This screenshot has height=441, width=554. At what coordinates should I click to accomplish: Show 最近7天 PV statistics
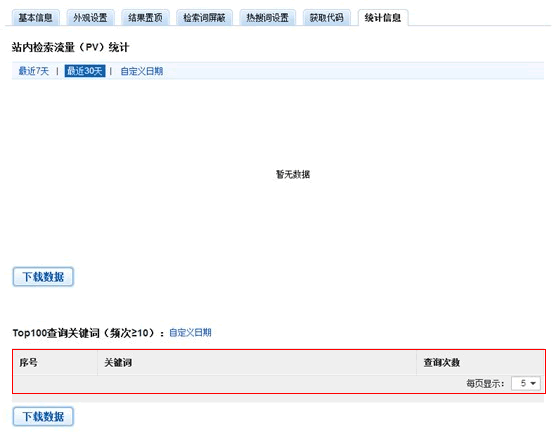(34, 71)
